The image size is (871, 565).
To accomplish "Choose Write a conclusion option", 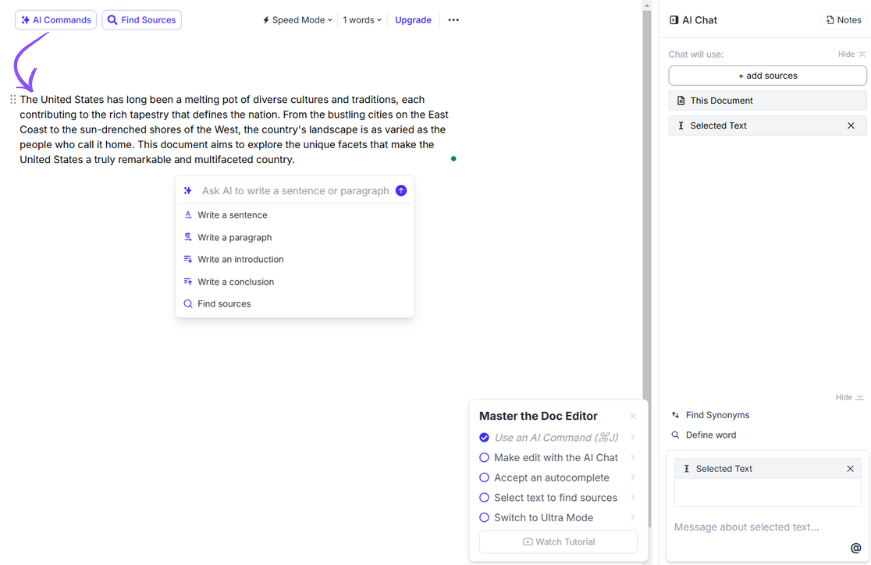I will 294,282.
